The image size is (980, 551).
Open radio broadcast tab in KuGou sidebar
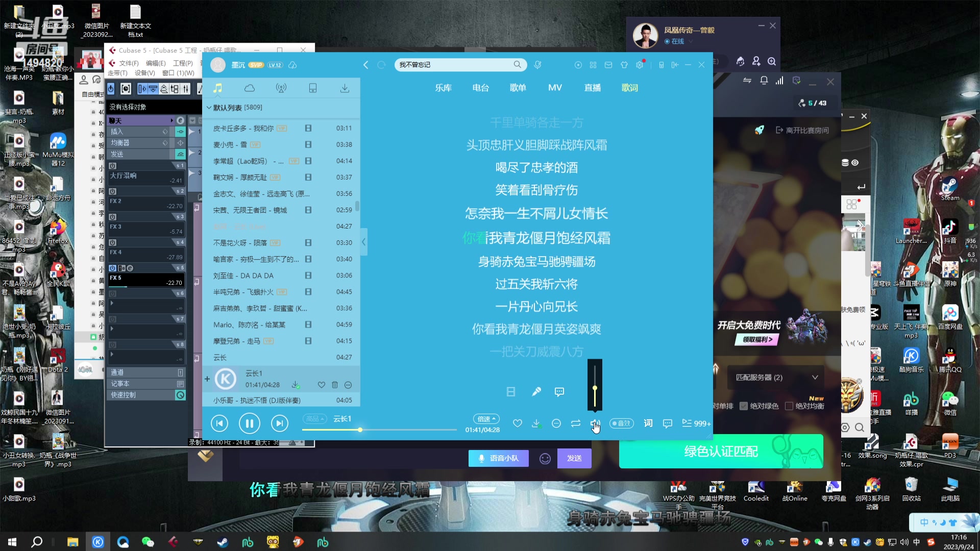(281, 88)
